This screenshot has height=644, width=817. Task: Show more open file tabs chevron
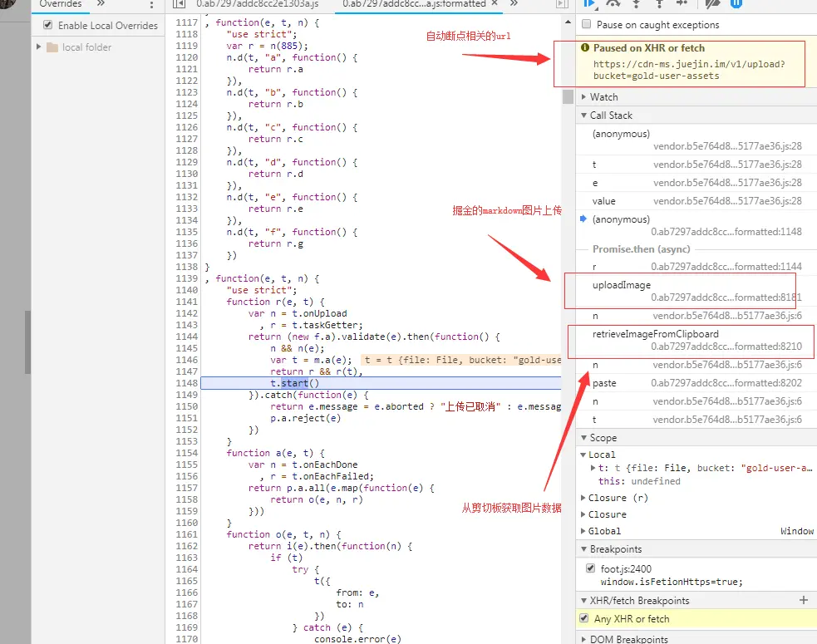[514, 3]
